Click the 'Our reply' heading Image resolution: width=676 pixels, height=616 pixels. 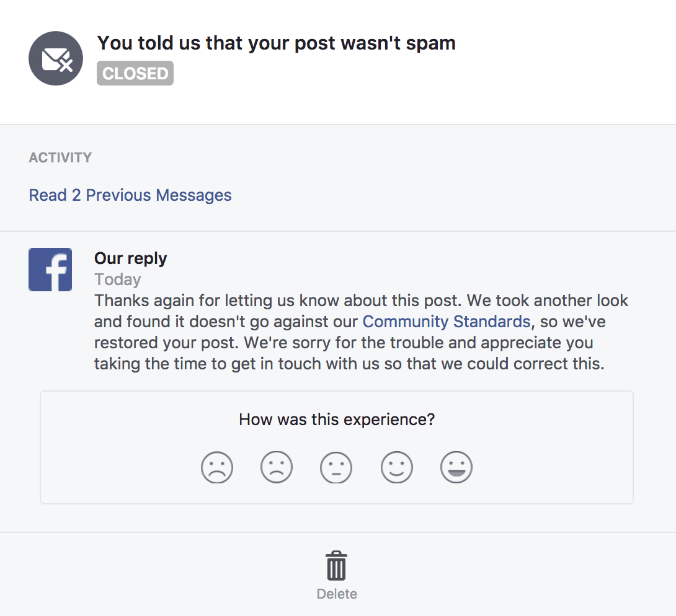tap(131, 258)
